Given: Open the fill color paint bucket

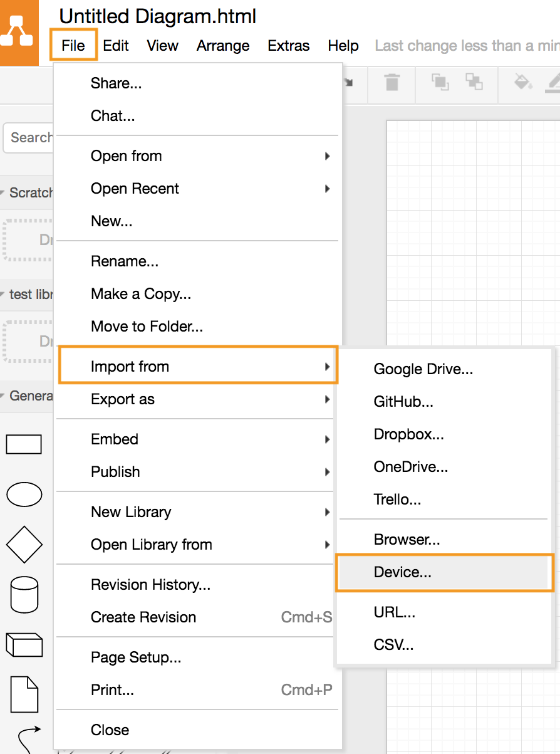Looking at the screenshot, I should pos(522,82).
